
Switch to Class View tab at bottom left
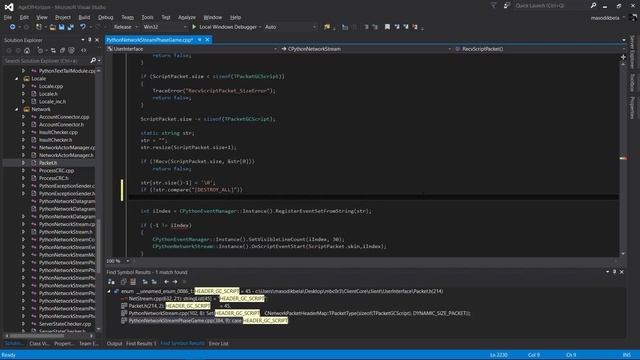[x=39, y=344]
